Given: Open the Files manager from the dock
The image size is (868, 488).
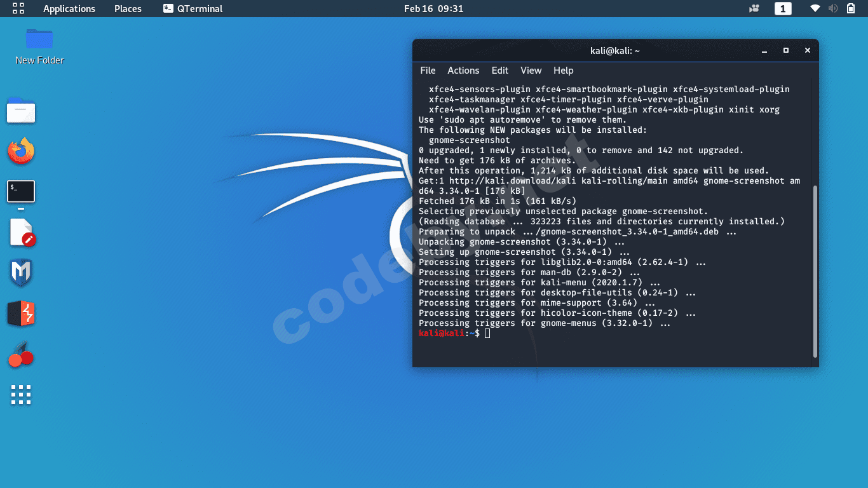Looking at the screenshot, I should [21, 111].
